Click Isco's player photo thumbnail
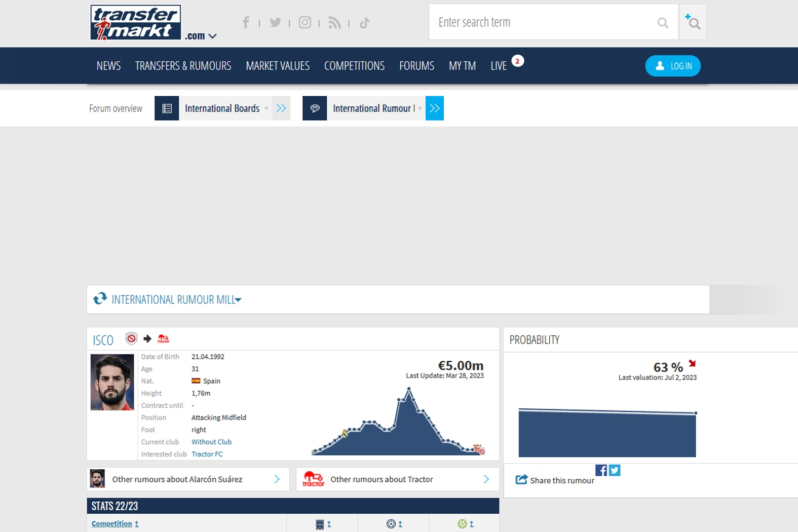This screenshot has height=532, width=798. click(112, 382)
